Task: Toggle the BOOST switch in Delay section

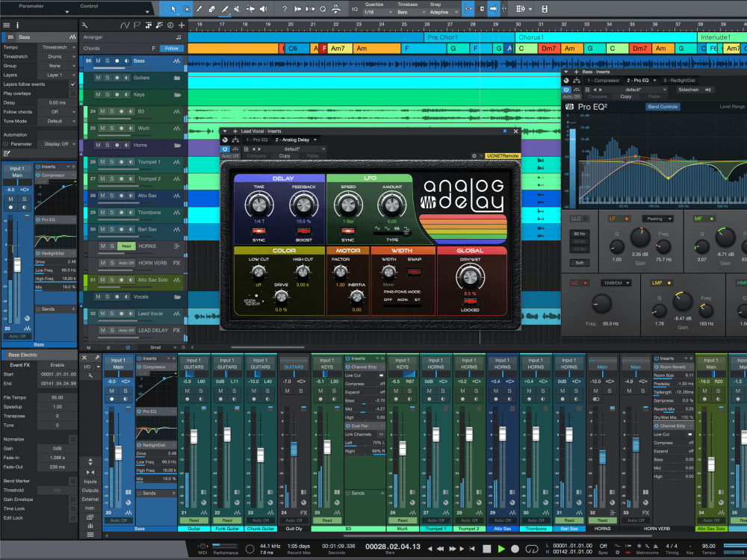Action: [303, 231]
